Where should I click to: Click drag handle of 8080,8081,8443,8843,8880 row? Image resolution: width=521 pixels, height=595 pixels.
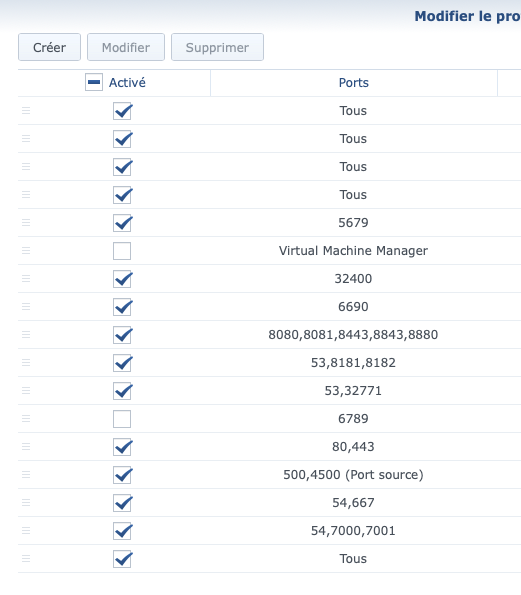[x=26, y=335]
